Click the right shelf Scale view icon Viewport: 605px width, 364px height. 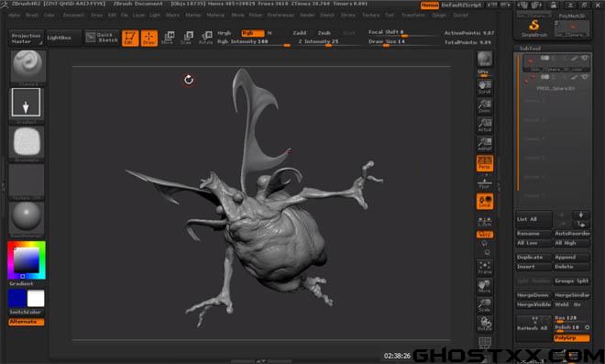[x=485, y=305]
